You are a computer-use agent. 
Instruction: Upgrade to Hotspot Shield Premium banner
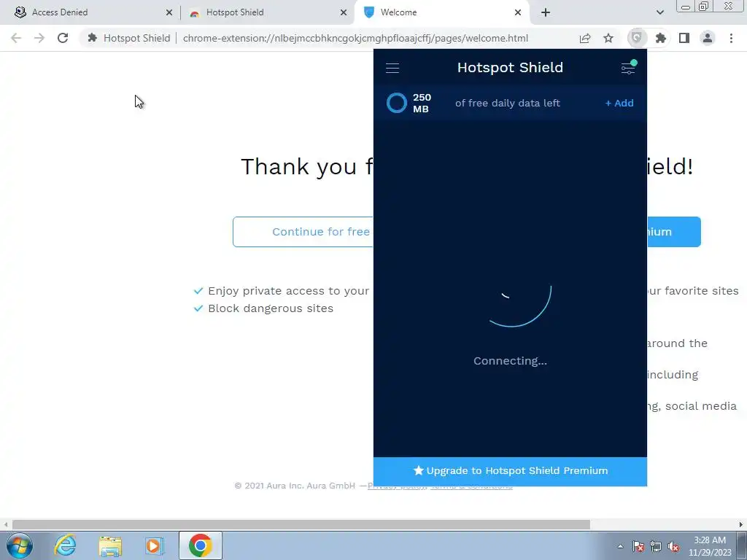(510, 471)
